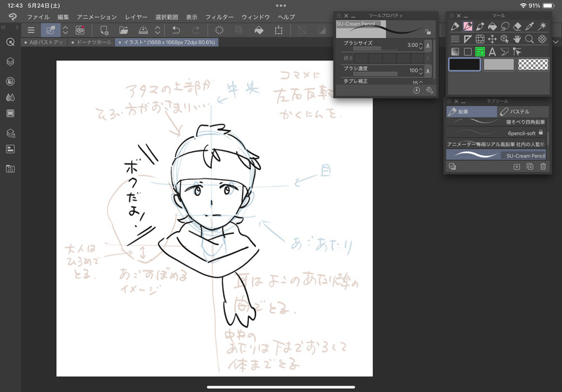Image resolution: width=562 pixels, height=392 pixels.
Task: Expand the hardness setting arrow
Action: pos(428,58)
